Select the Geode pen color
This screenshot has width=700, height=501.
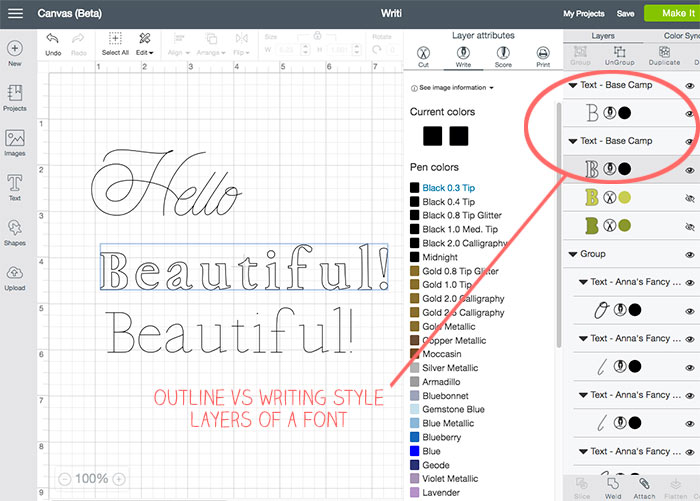pyautogui.click(x=436, y=465)
